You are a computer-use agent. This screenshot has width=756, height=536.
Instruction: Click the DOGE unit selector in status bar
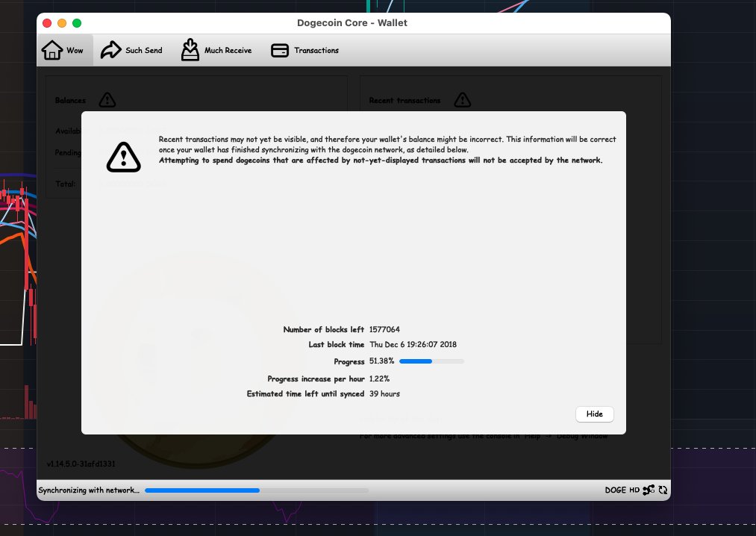coord(615,490)
